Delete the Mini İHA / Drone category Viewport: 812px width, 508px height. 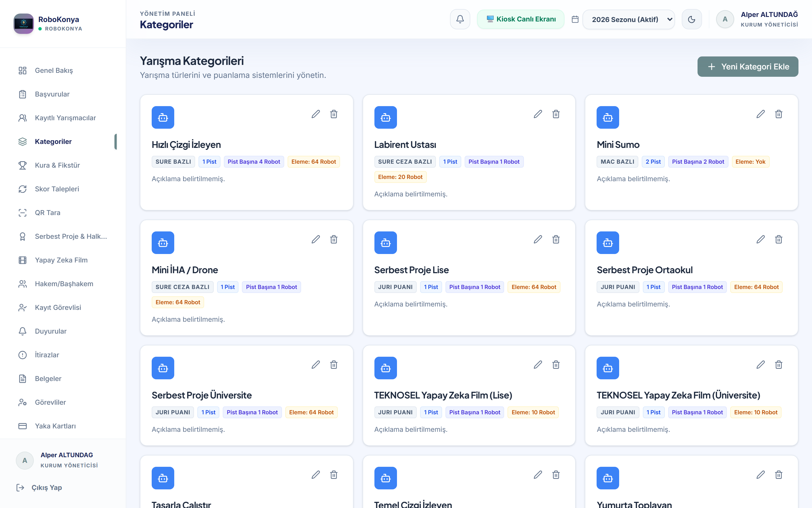tap(334, 240)
